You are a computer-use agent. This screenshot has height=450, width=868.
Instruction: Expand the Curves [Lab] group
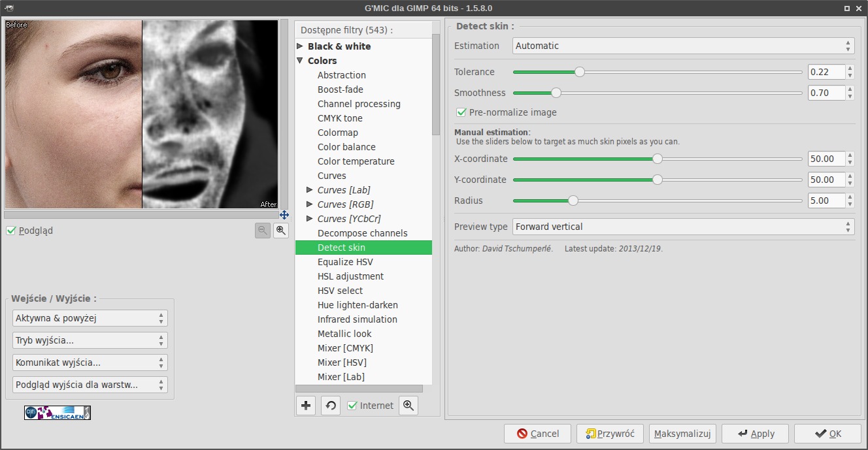pyautogui.click(x=310, y=190)
